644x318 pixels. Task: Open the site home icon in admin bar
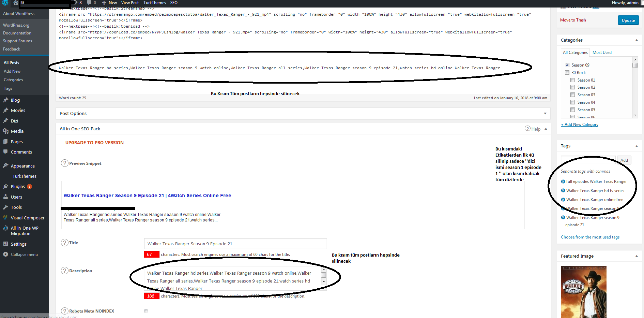point(16,2)
